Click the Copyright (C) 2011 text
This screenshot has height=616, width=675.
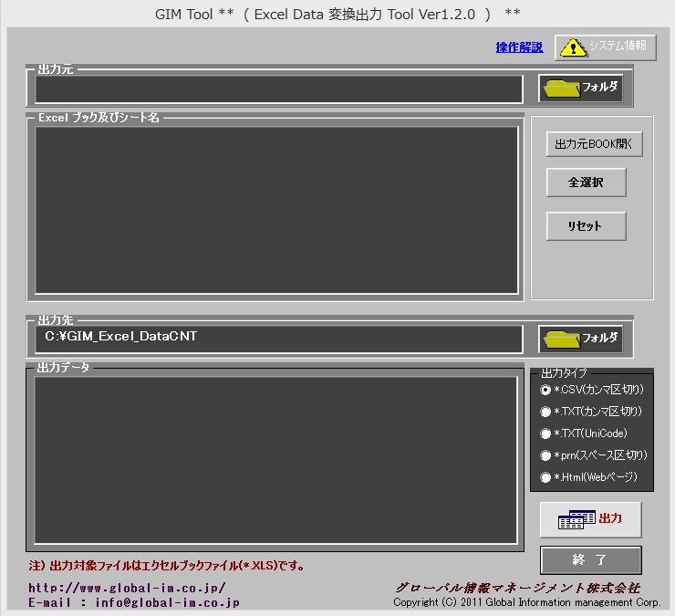527,602
